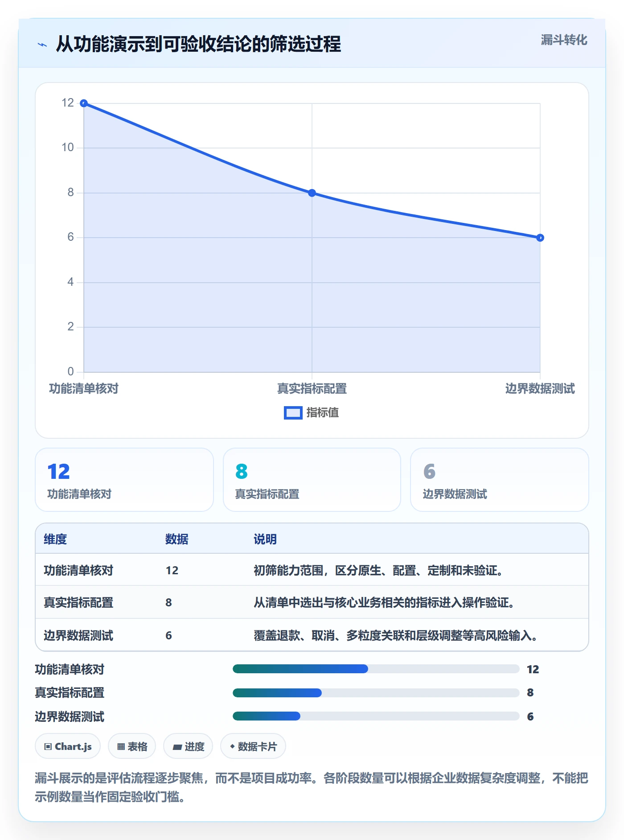
Task: Select the 真实指标配置 table row name
Action: click(x=78, y=602)
